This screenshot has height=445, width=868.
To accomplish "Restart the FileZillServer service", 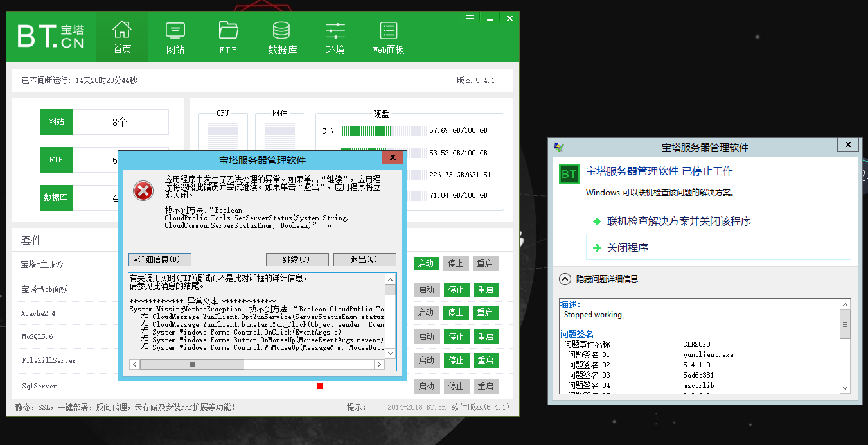I will pyautogui.click(x=486, y=361).
